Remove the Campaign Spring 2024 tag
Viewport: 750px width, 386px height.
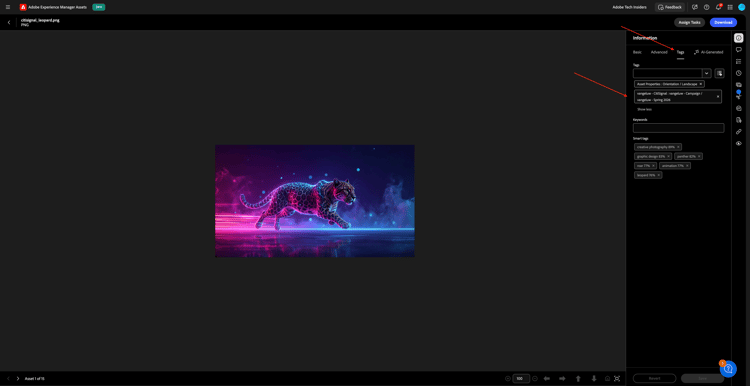[x=717, y=97]
